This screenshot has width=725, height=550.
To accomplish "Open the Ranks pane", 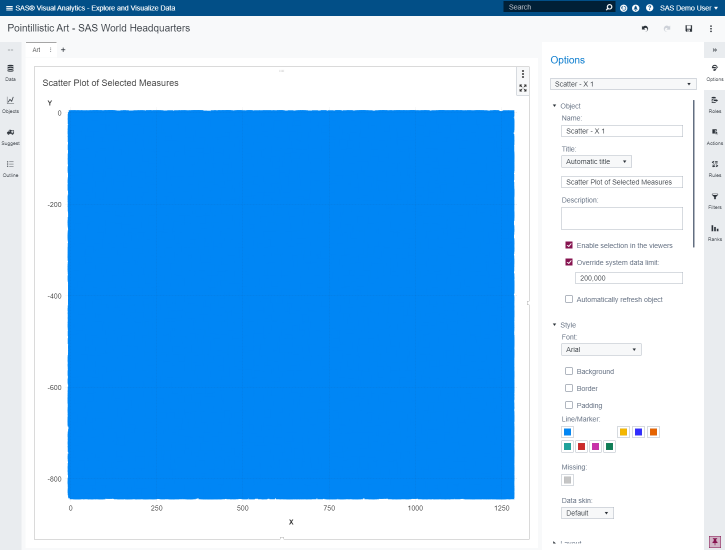I will tap(714, 232).
